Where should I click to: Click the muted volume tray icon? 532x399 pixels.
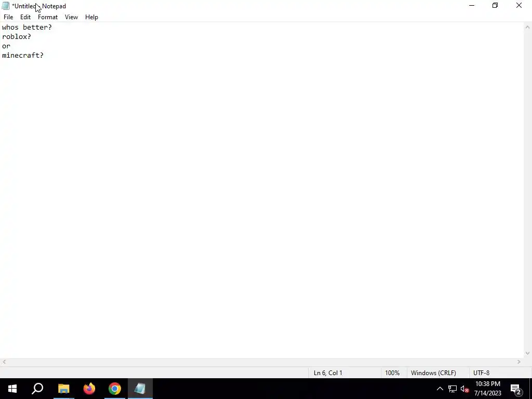point(464,389)
